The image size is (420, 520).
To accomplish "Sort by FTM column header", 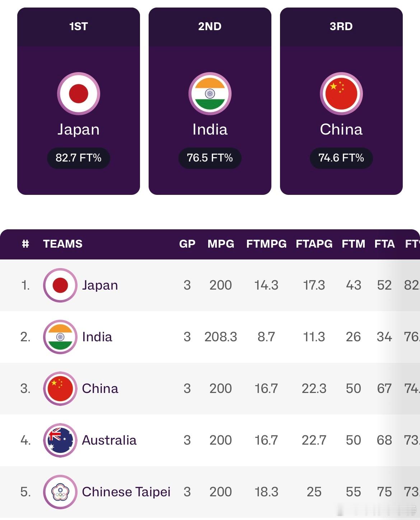I will (x=354, y=244).
